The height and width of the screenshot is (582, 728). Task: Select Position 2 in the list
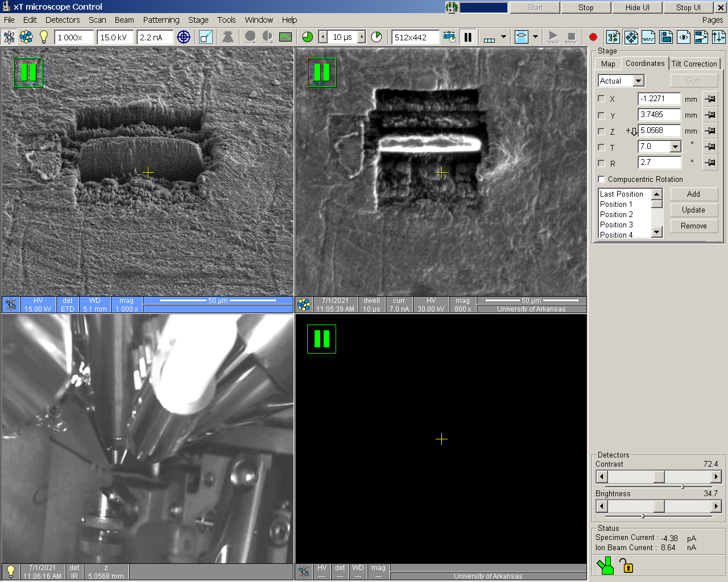pos(616,215)
